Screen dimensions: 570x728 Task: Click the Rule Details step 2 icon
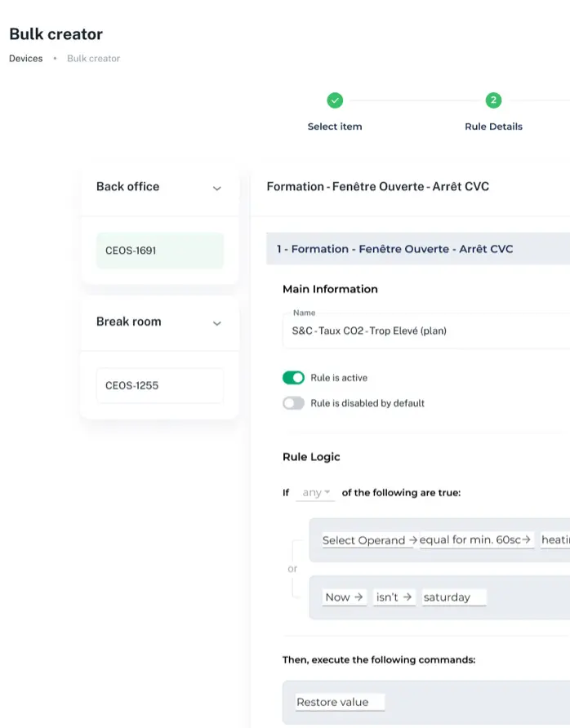[493, 100]
